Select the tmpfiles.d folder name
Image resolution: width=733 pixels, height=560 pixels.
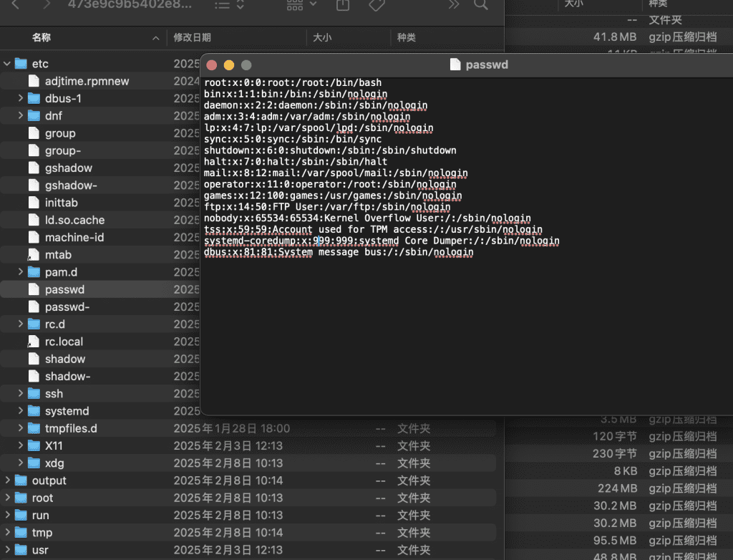71,428
